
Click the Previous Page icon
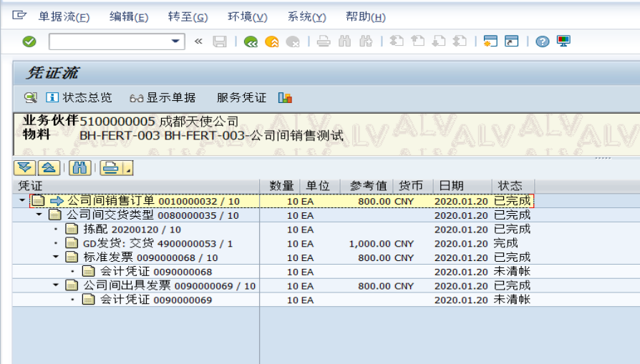pos(417,41)
